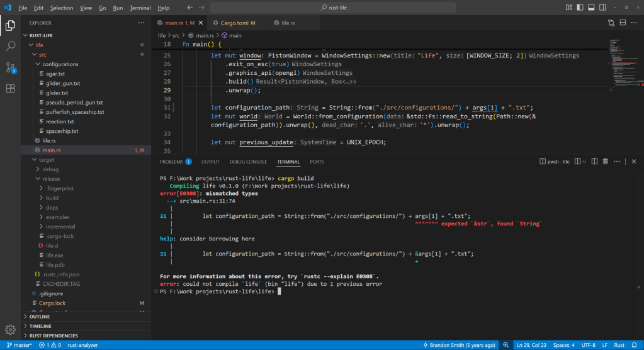The image size is (644, 350).
Task: Expand the TIMELINE section
Action: pos(86,326)
